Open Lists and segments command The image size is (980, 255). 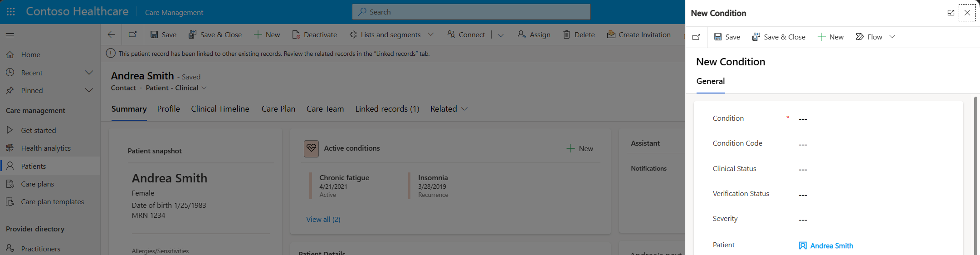[385, 34]
